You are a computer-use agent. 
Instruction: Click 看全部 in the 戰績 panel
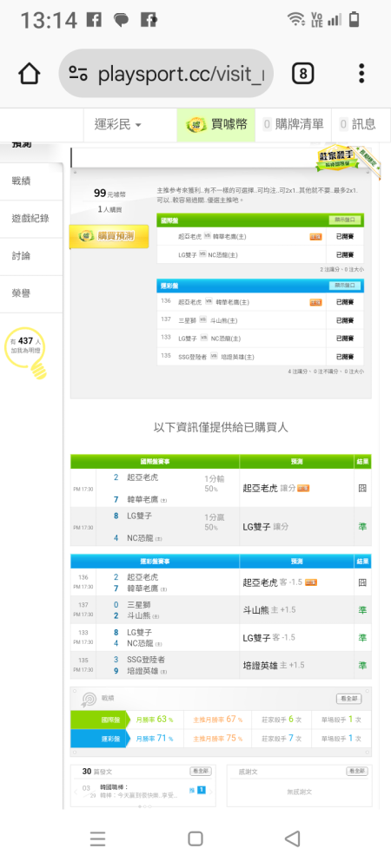348,699
